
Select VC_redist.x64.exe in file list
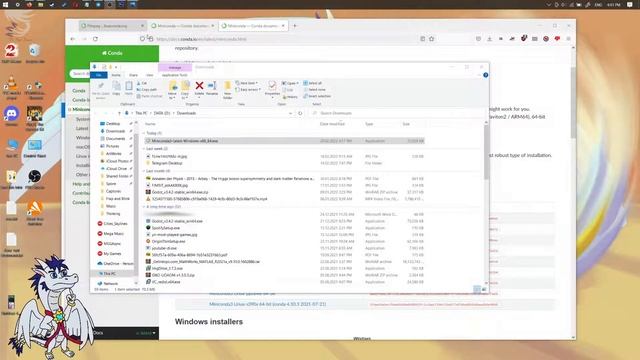(x=285, y=282)
